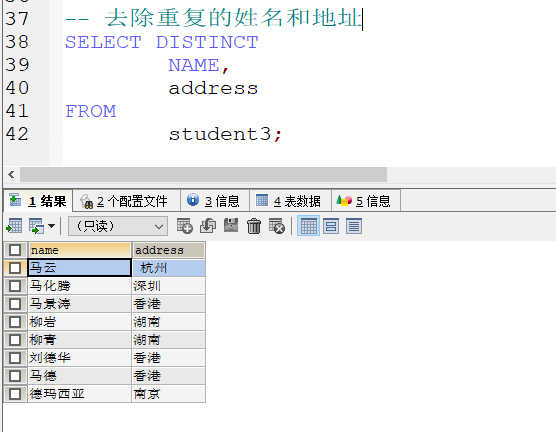
Task: Select the 深圳 address cell
Action: tap(168, 286)
